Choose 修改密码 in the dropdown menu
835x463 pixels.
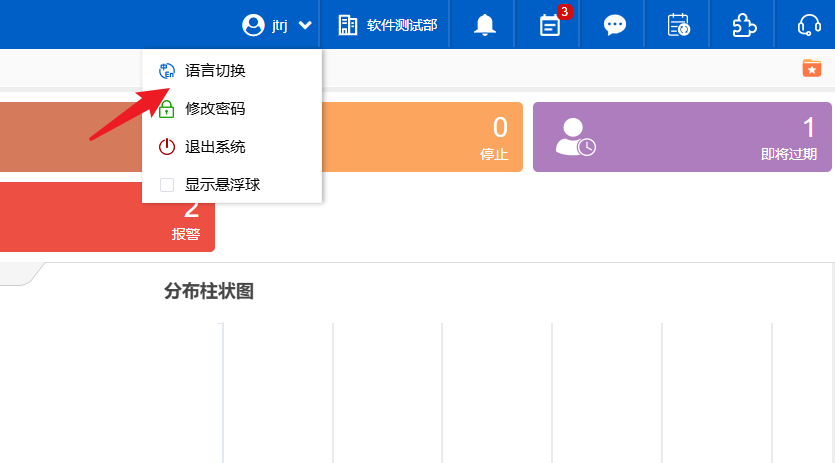pos(215,109)
